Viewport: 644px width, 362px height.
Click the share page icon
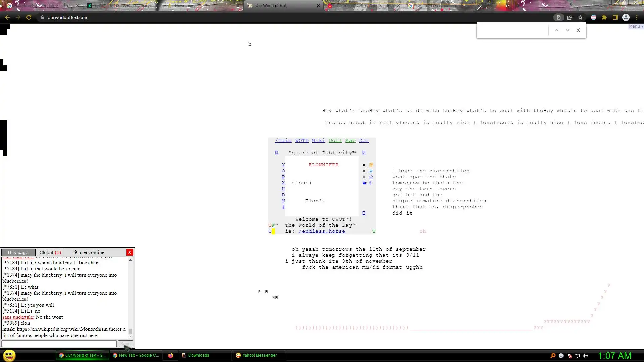tap(570, 17)
